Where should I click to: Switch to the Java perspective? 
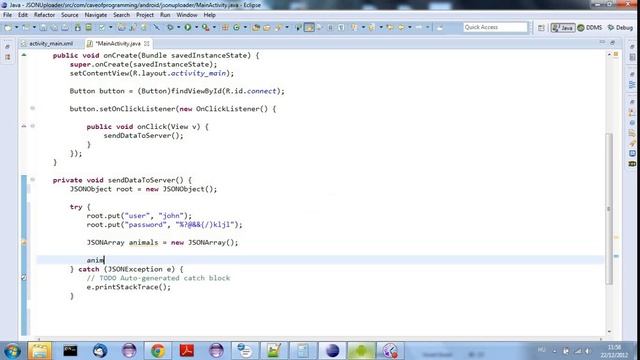(x=562, y=27)
